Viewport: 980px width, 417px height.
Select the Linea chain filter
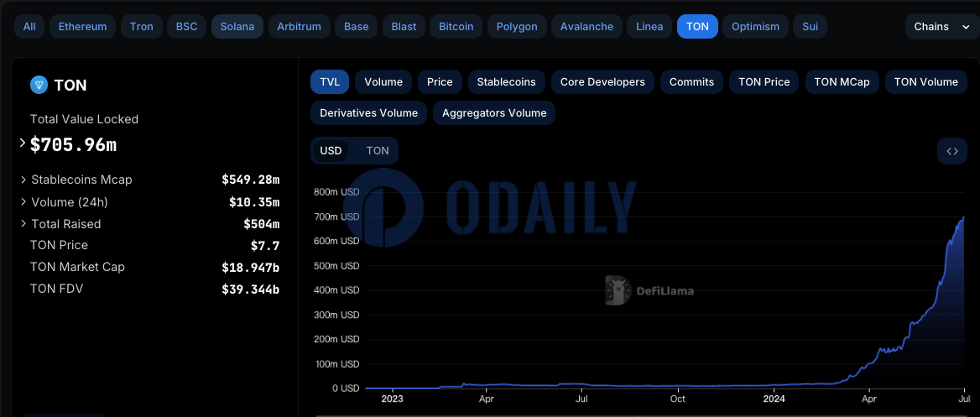coord(649,26)
